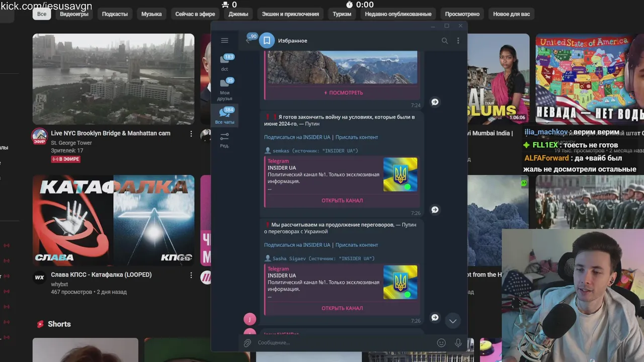This screenshot has width=644, height=362.
Task: Open the emoji picker
Action: pyautogui.click(x=441, y=343)
